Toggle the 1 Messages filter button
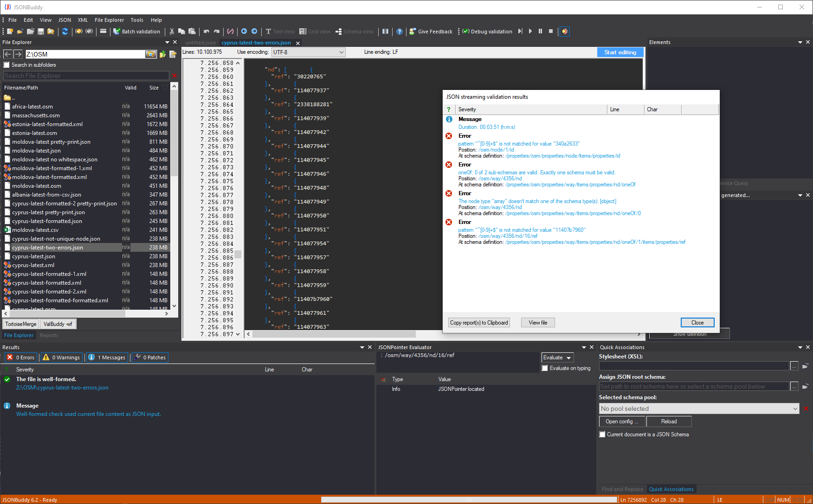Screen dimensions: 813x504 pos(107,357)
